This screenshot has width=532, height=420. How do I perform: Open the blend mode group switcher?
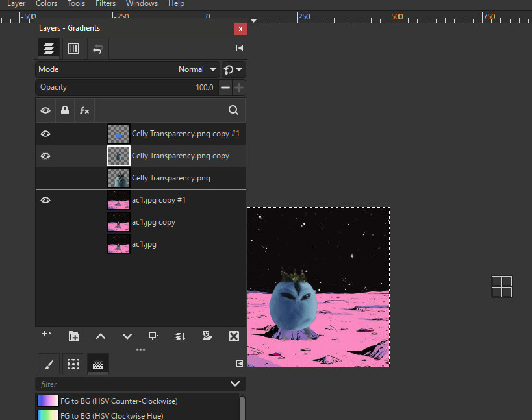[x=233, y=69]
